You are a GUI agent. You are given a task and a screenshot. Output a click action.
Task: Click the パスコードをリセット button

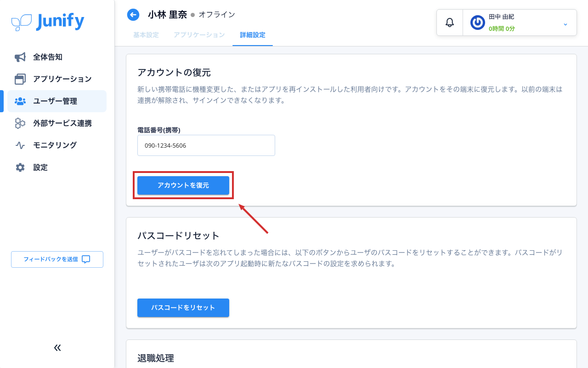183,308
